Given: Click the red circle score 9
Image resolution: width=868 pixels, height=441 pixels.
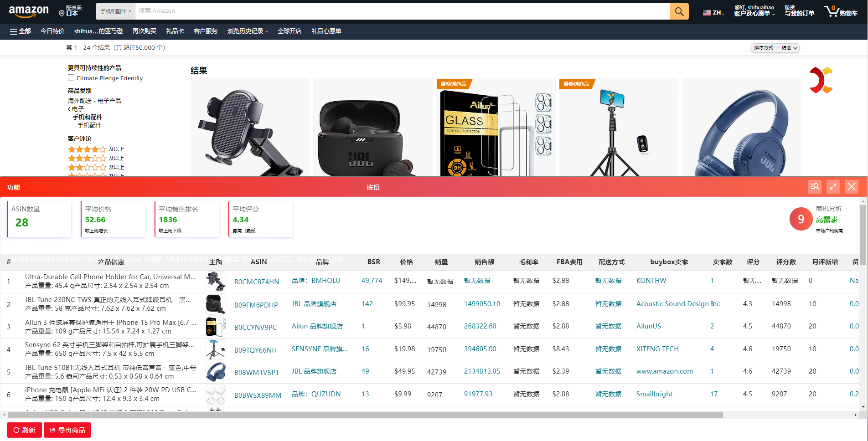Looking at the screenshot, I should tap(801, 219).
